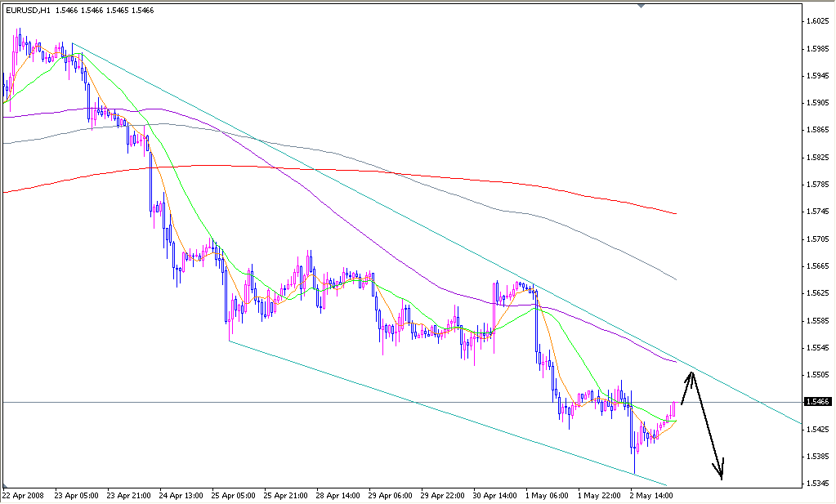Click the 25 Apr 05:00 time label
Viewport: 836px width, 504px height.
point(233,496)
